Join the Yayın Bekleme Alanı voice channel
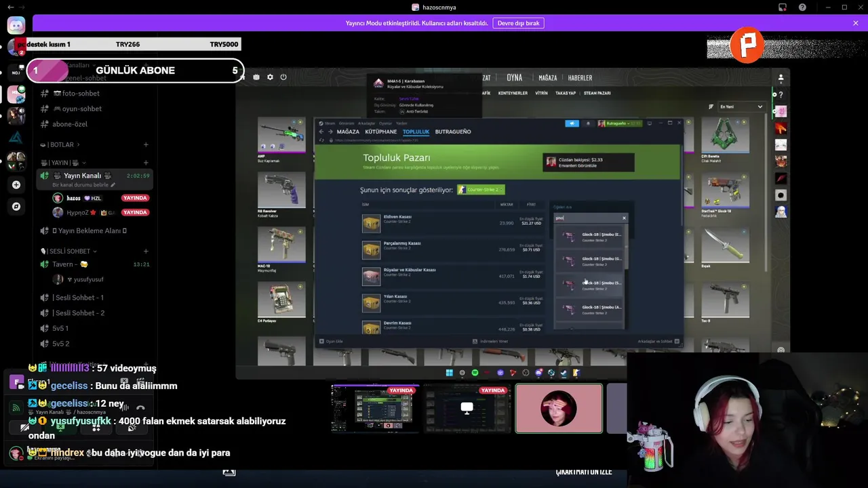This screenshot has height=488, width=868. (x=95, y=230)
